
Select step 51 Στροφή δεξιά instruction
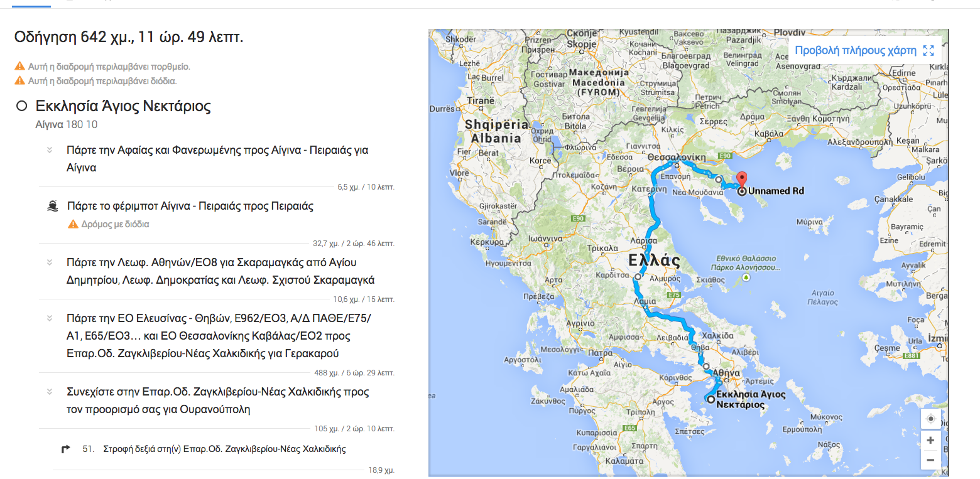pyautogui.click(x=224, y=449)
